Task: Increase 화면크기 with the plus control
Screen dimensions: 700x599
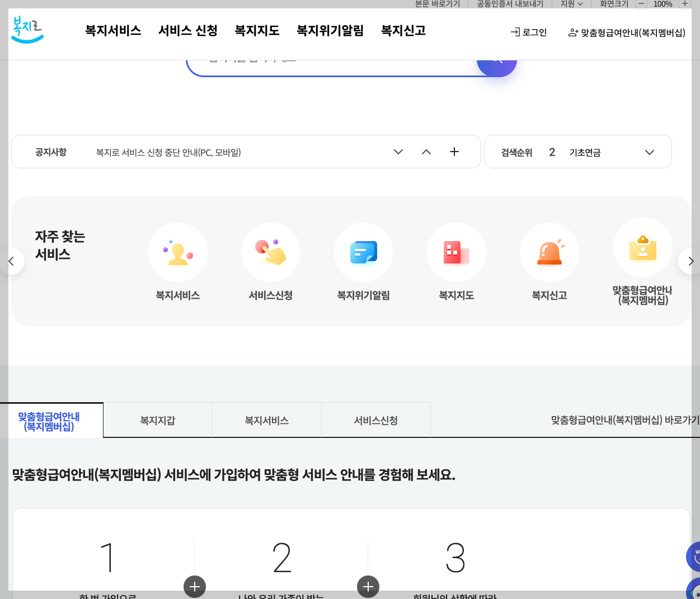Action: [684, 4]
